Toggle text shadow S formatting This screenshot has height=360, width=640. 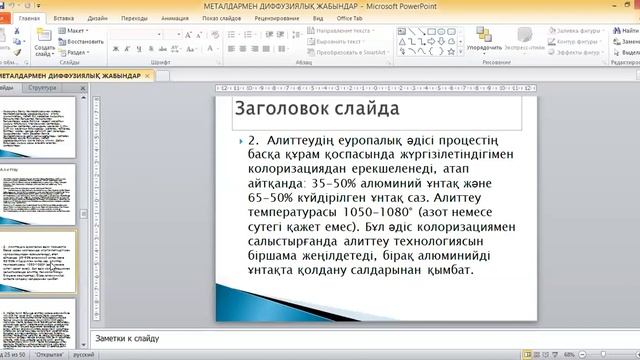[x=151, y=49]
